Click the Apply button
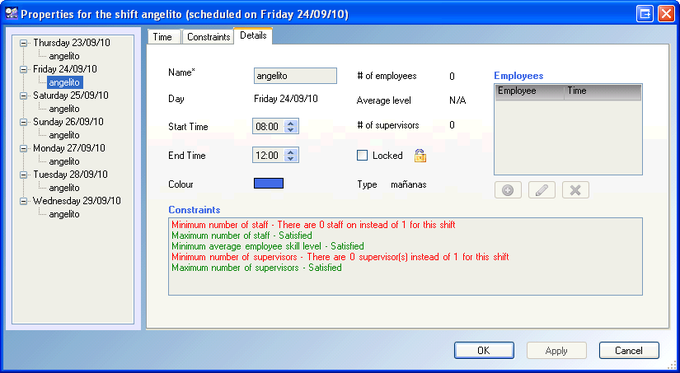Screen dimensions: 680x373 coord(556,350)
